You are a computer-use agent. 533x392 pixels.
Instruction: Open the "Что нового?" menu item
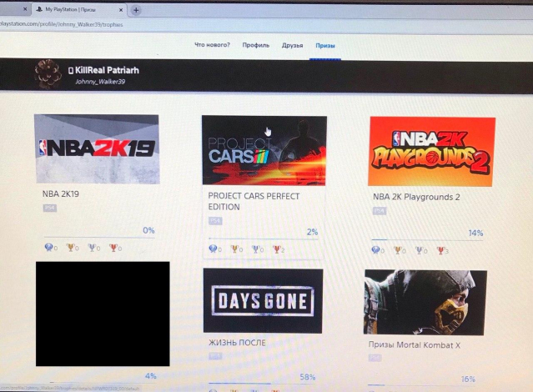point(212,45)
